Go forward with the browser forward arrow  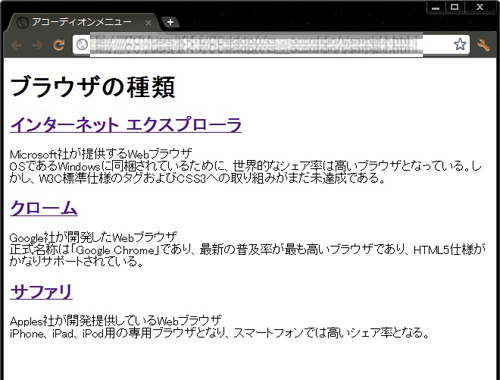[x=38, y=45]
